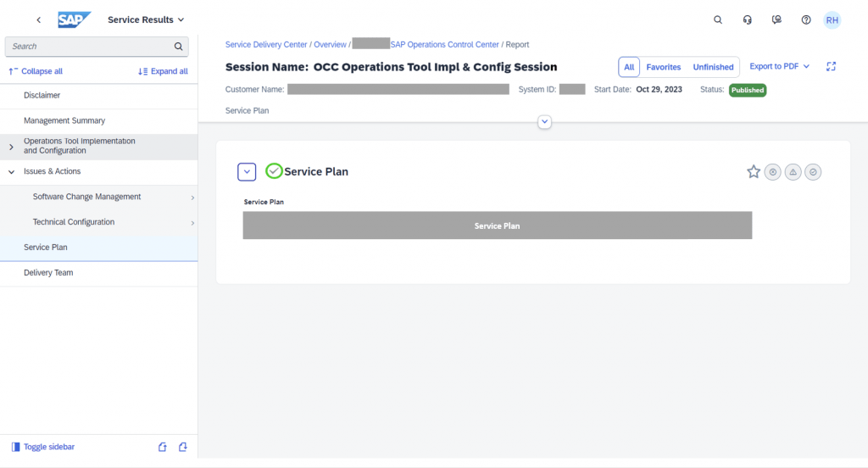Click the Toggle sidebar icon

(15, 447)
